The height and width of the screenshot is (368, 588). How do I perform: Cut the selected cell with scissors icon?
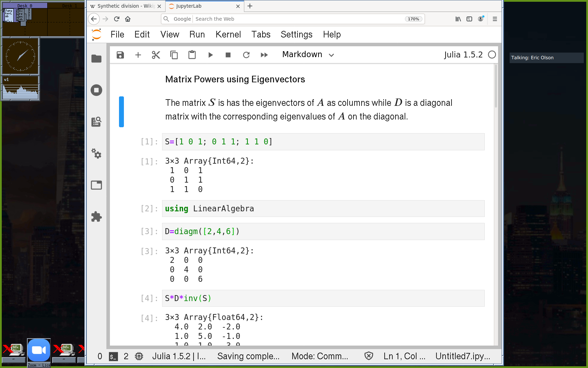[156, 55]
